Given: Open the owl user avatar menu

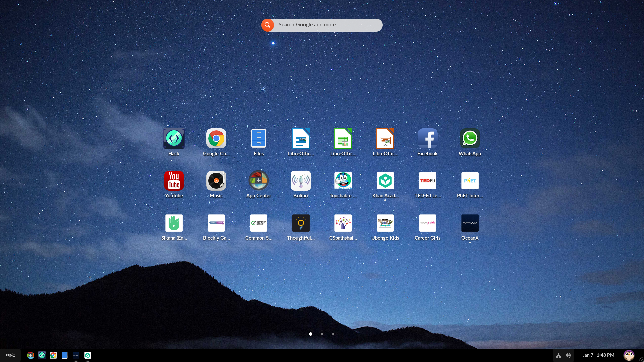Looking at the screenshot, I should (x=629, y=355).
